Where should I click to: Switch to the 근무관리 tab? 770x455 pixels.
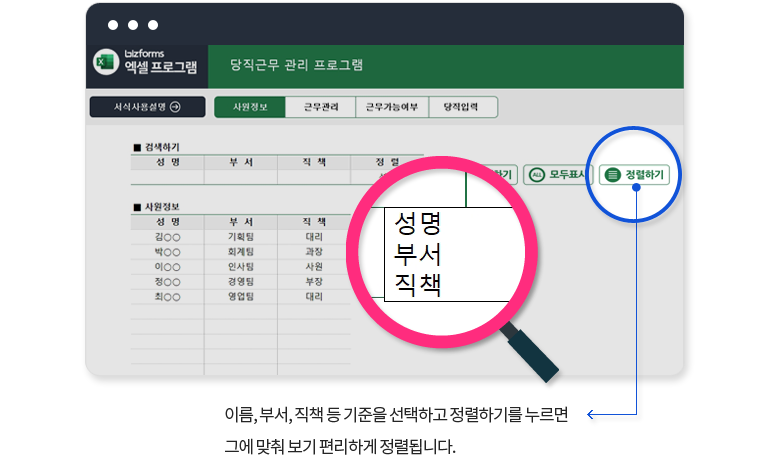click(321, 107)
